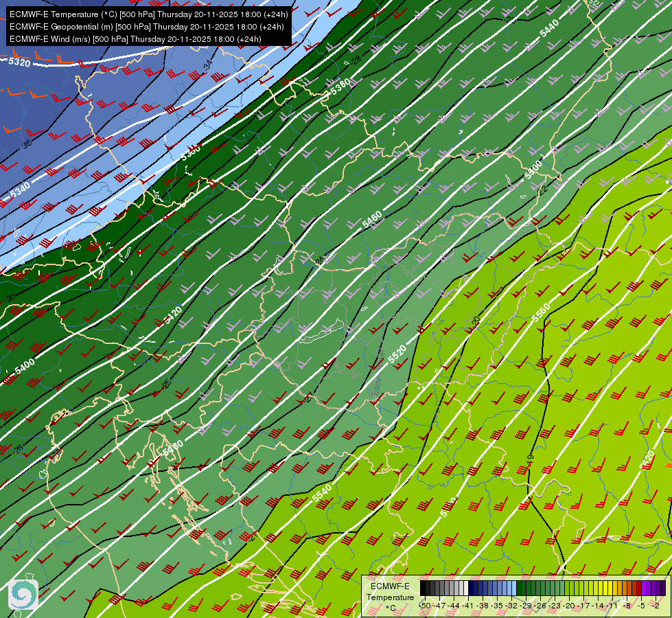Click the 5460 geopotential contour label
The height and width of the screenshot is (618, 672).
coord(371,220)
